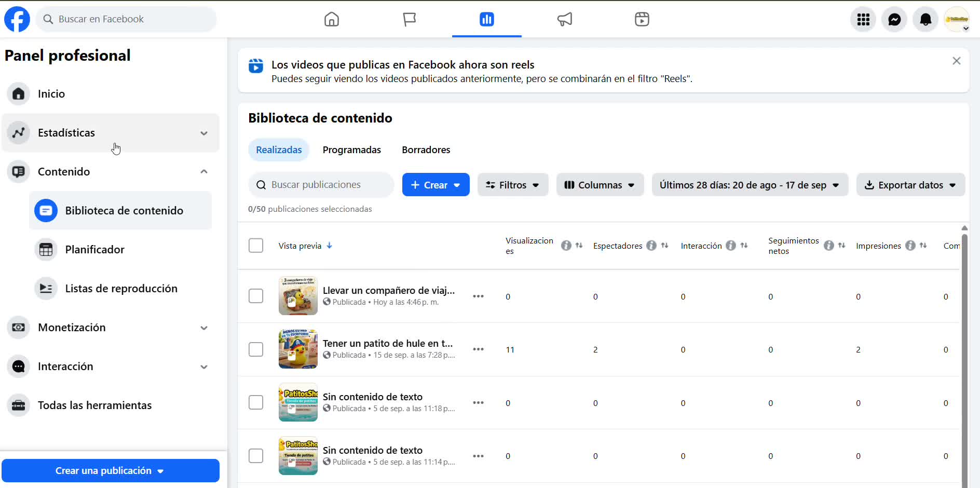Click the Facebook logo icon
The height and width of the screenshot is (488, 980).
coord(17,19)
